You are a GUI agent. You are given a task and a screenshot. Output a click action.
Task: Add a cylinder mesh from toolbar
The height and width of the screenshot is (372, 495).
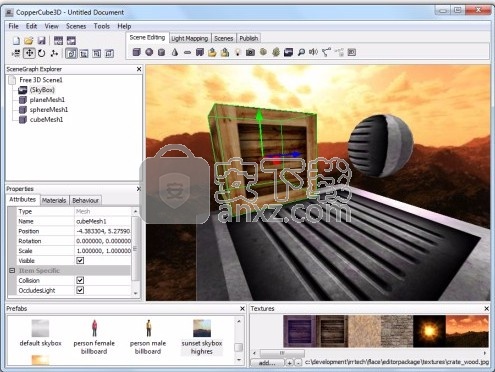[162, 52]
